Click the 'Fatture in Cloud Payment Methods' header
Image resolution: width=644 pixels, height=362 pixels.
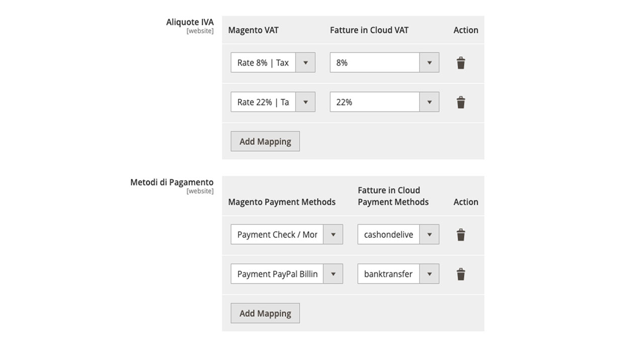coord(393,196)
